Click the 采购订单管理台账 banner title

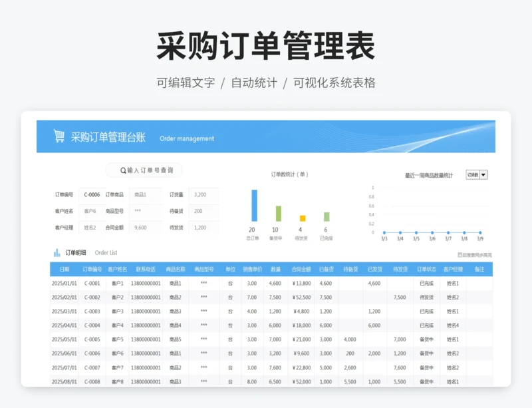click(x=108, y=137)
